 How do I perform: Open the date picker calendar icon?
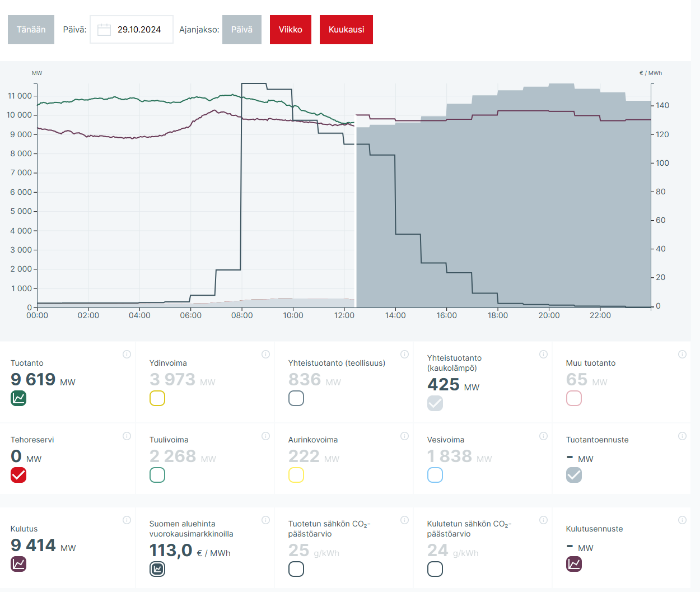(x=104, y=30)
